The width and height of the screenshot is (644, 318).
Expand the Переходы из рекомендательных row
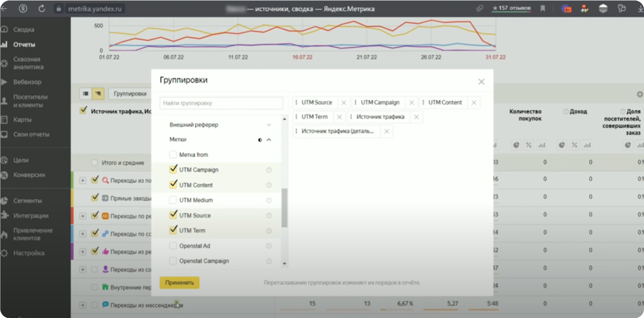pos(83,252)
